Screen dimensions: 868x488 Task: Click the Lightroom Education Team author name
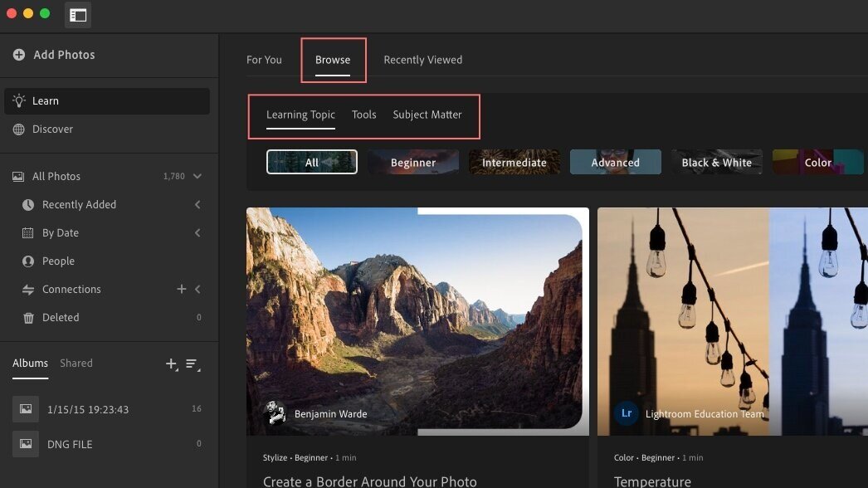click(705, 414)
